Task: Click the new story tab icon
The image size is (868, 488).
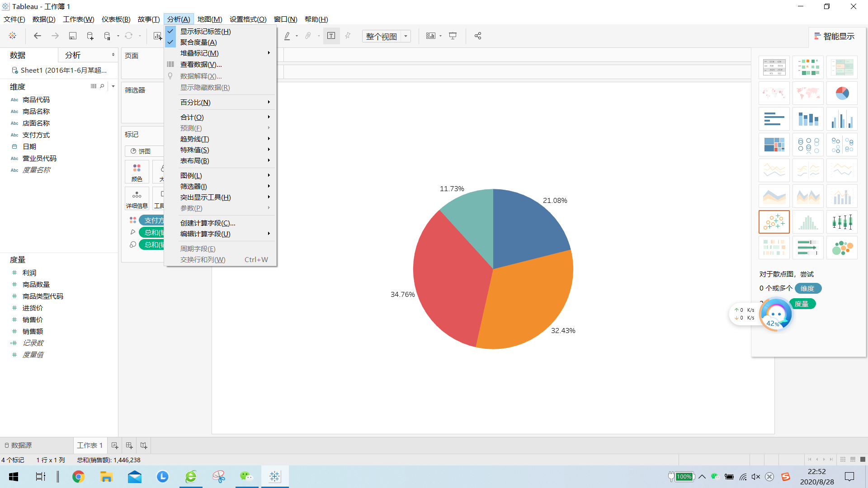Action: tap(144, 446)
